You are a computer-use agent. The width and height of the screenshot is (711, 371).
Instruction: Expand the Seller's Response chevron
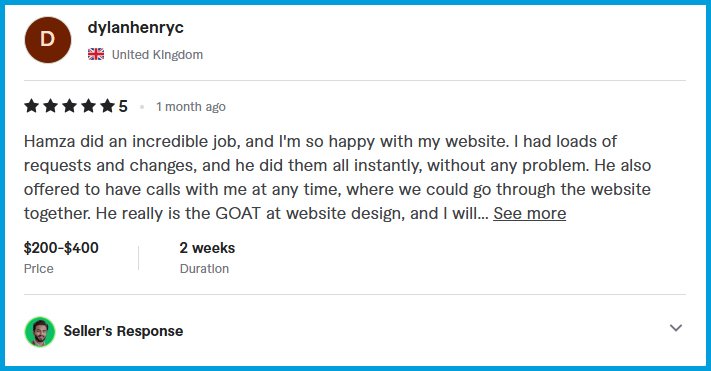click(x=676, y=328)
